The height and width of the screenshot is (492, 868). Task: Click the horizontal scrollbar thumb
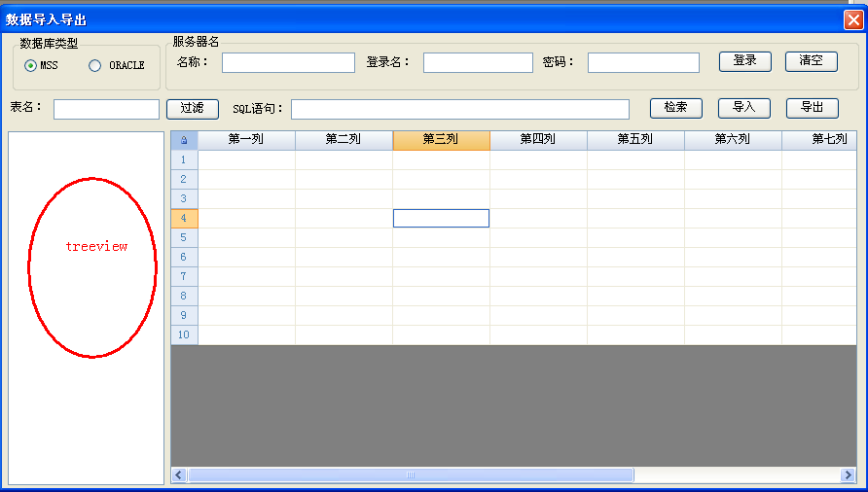click(411, 474)
